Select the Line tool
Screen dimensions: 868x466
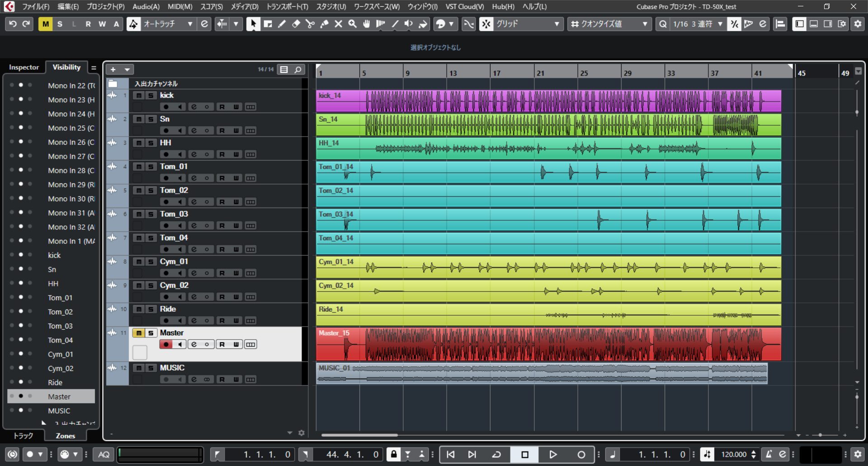[395, 24]
